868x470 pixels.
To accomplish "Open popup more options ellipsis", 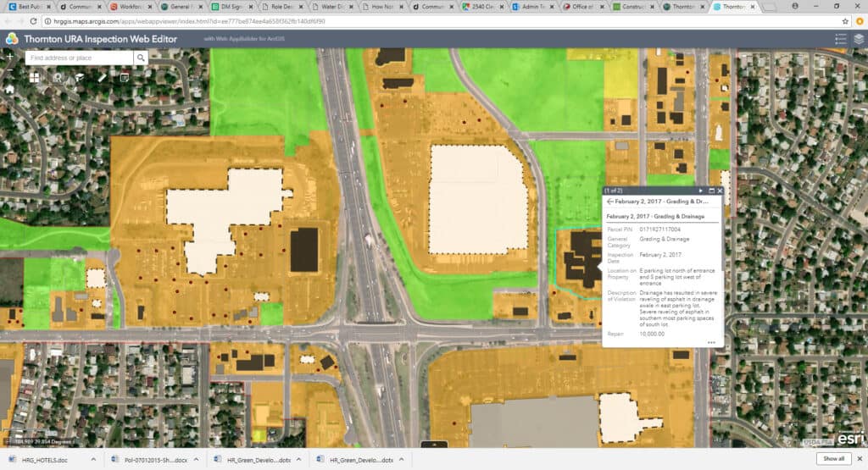I will [711, 342].
